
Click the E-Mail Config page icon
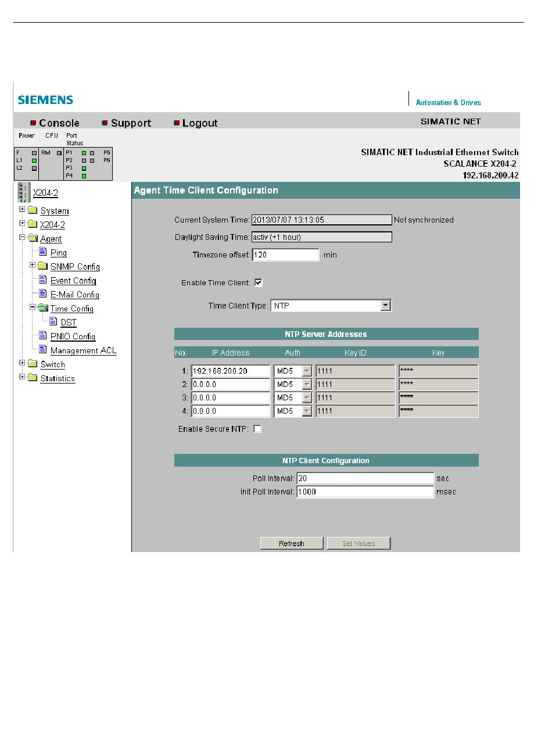43,294
